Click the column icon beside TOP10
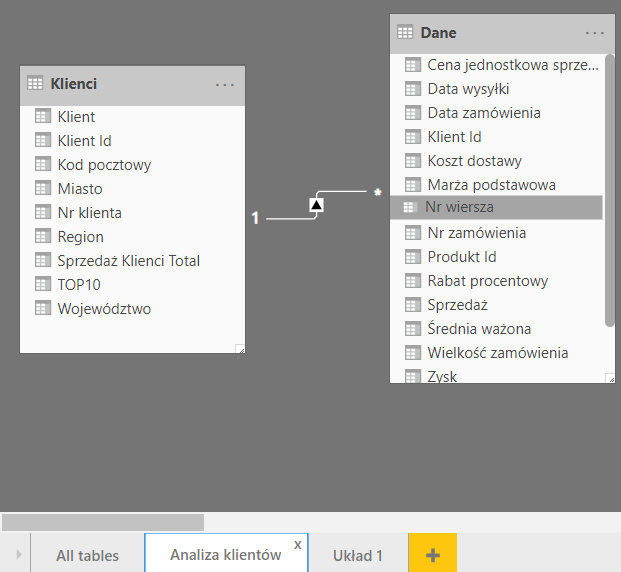 (42, 285)
